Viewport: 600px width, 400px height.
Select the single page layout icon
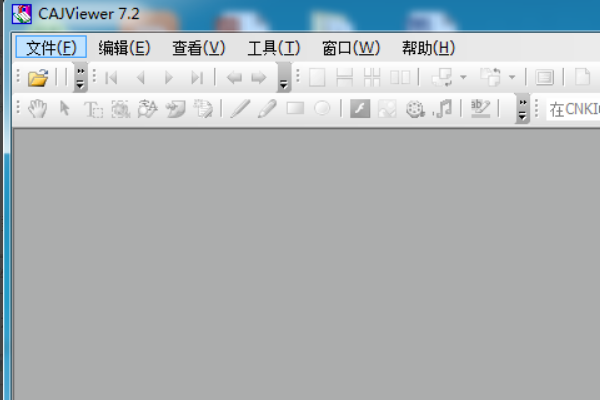[317, 78]
